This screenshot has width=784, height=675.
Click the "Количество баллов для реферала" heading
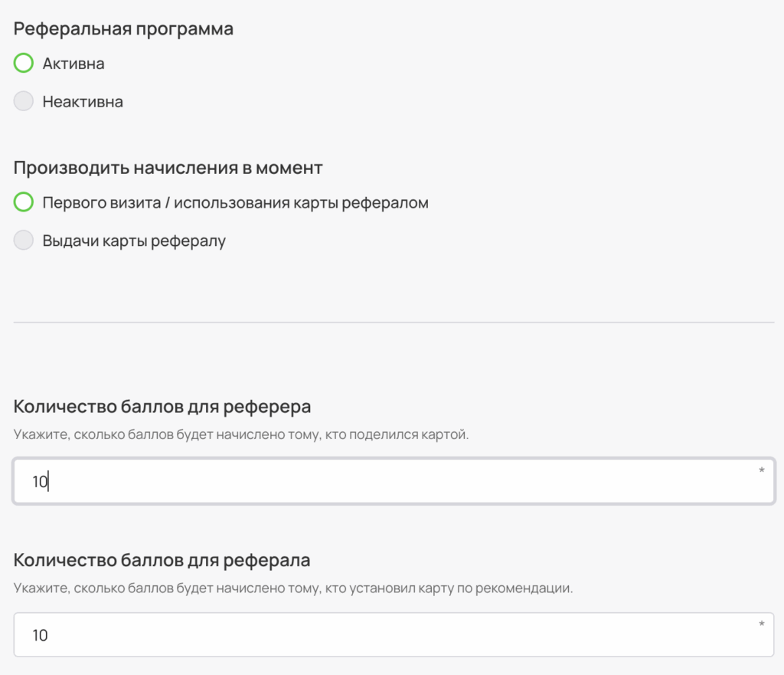point(162,560)
